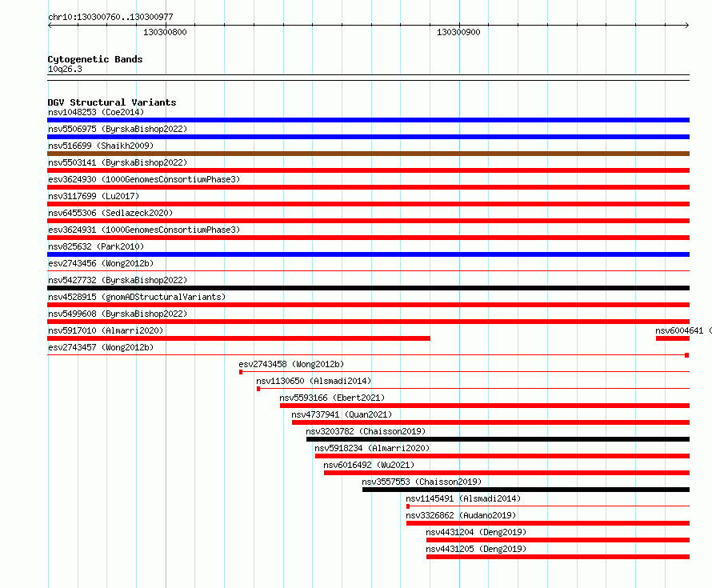The image size is (712, 588).
Task: Click the nsv6004641 variant label
Action: tap(683, 330)
